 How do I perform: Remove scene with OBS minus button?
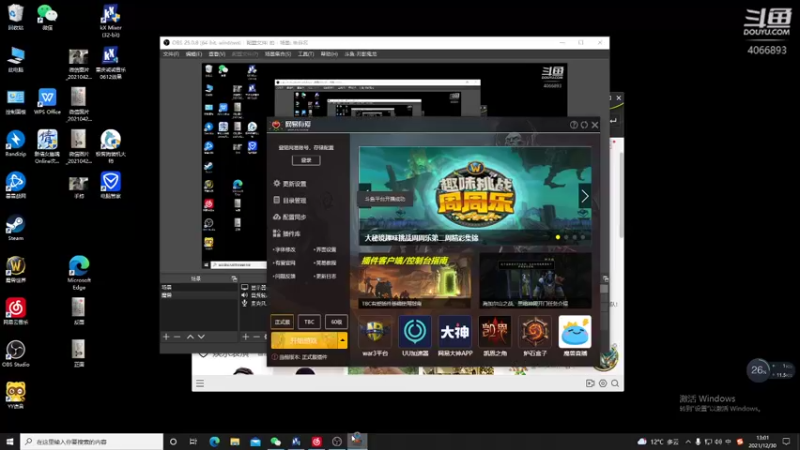(177, 337)
